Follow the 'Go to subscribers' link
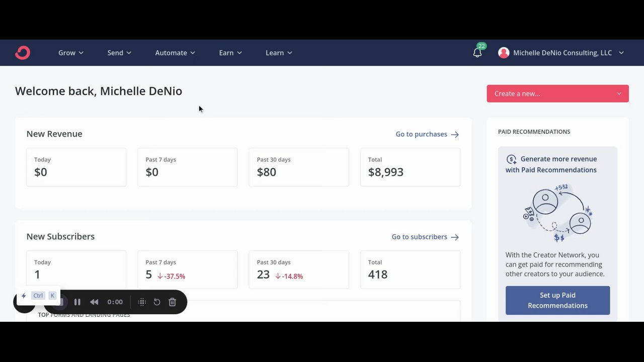The image size is (644, 362). coord(425,237)
